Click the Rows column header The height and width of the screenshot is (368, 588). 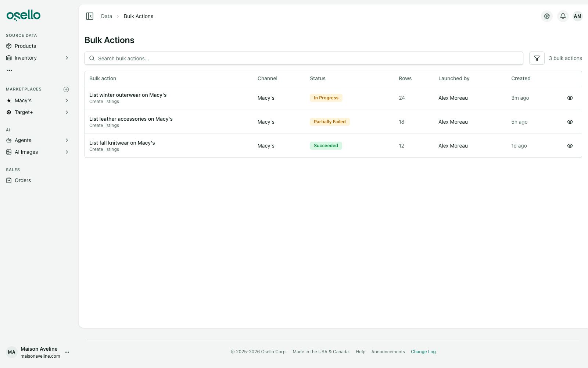(x=405, y=78)
